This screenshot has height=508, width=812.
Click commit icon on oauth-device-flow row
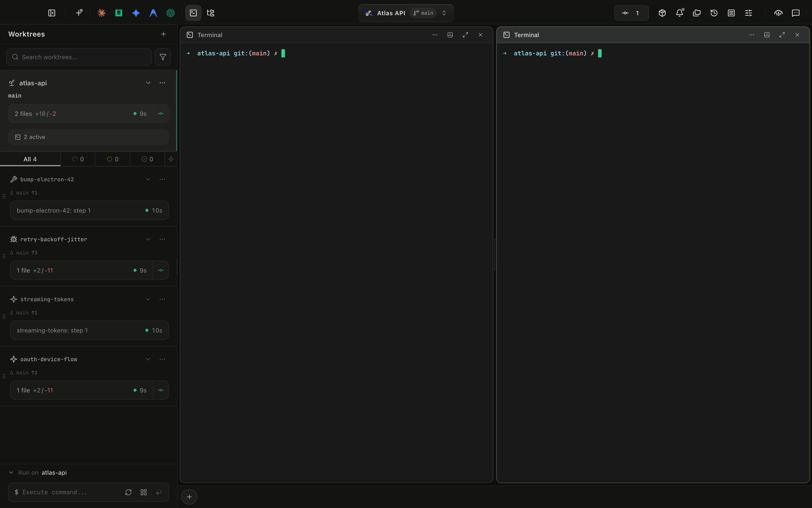161,390
